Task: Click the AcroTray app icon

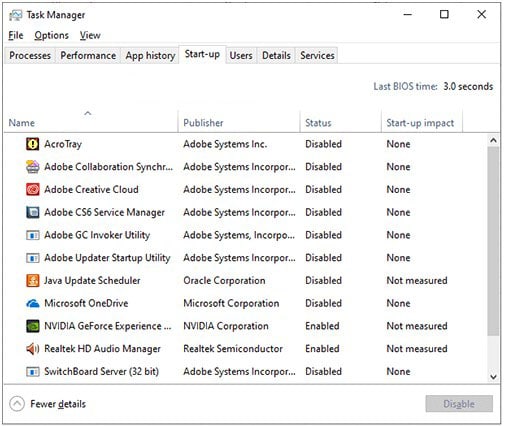Action: (x=32, y=144)
